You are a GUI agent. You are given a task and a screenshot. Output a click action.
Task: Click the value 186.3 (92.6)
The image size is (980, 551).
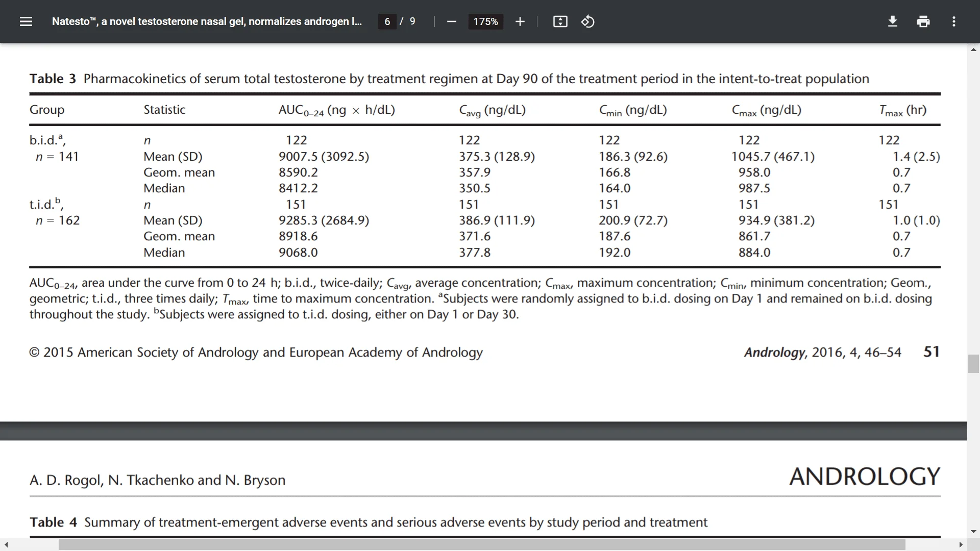633,157
